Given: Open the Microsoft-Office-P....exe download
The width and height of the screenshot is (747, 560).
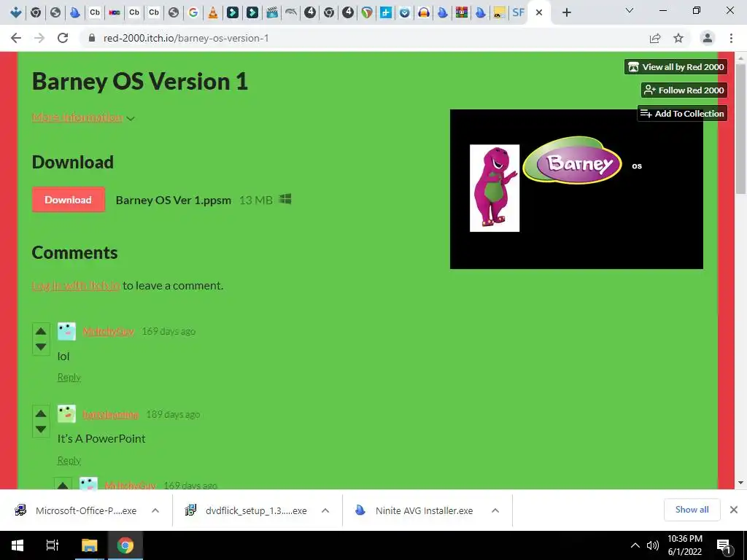Looking at the screenshot, I should point(77,510).
